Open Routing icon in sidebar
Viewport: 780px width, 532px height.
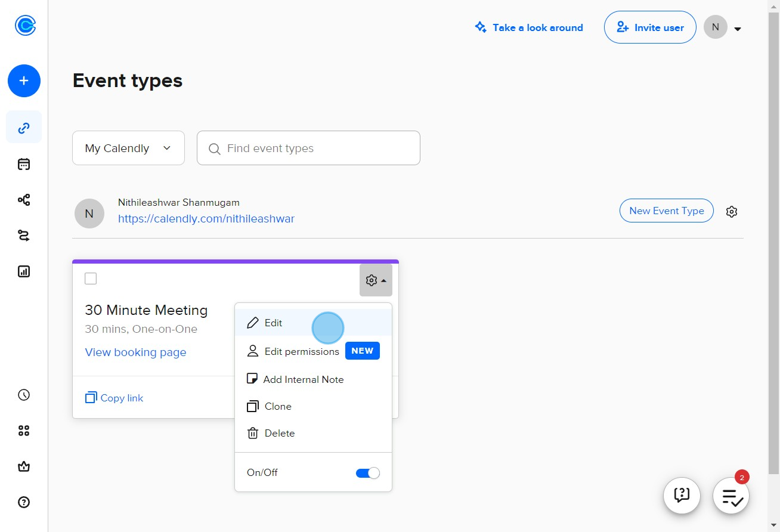[x=24, y=236]
